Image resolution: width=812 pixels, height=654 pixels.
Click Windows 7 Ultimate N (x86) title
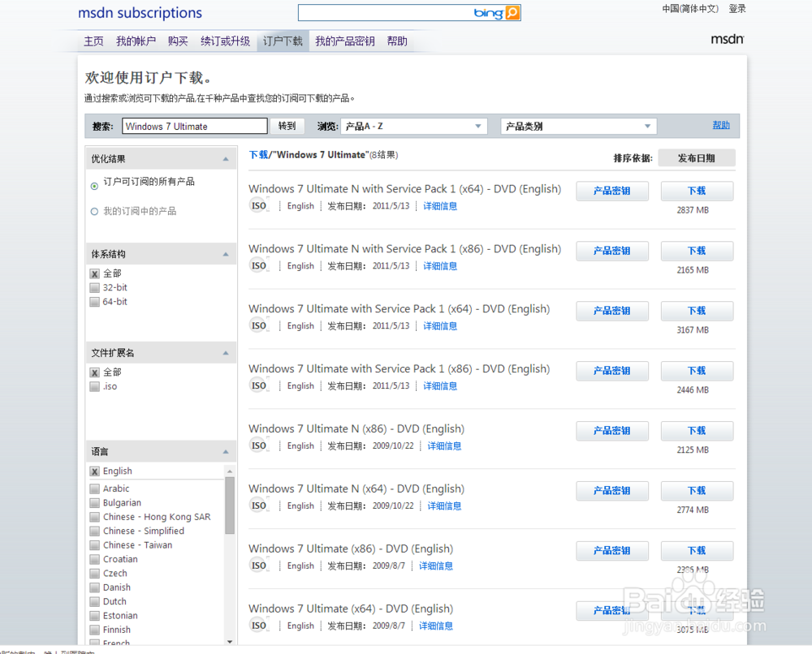356,429
